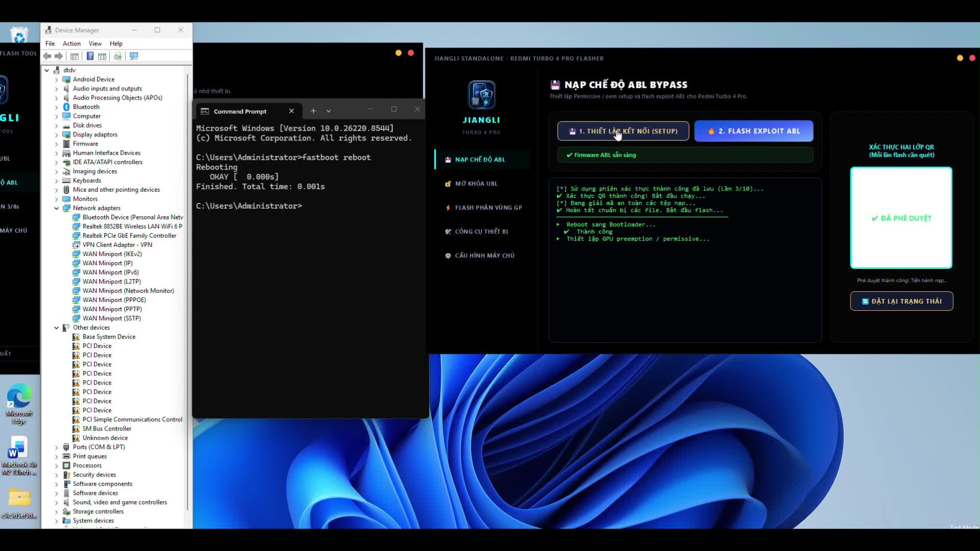Click the log line Reboot sang Bootloader...
980x551 pixels.
click(611, 224)
